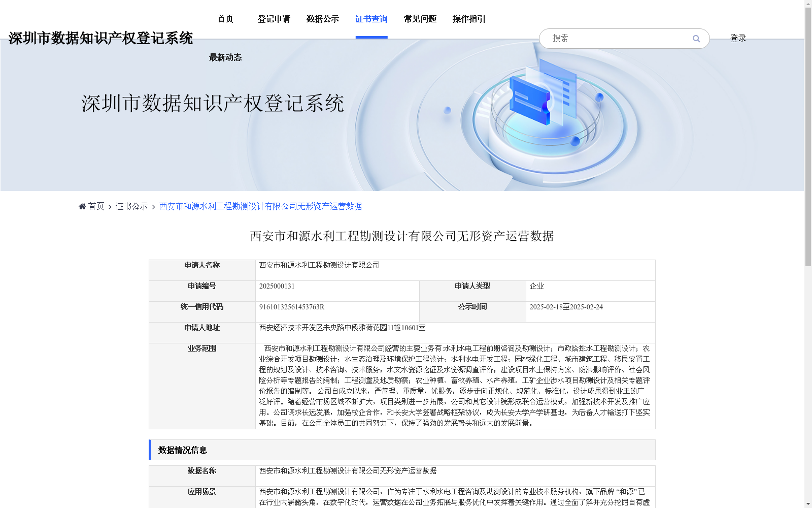Click application number 2025000131
The image size is (812, 508).
277,286
